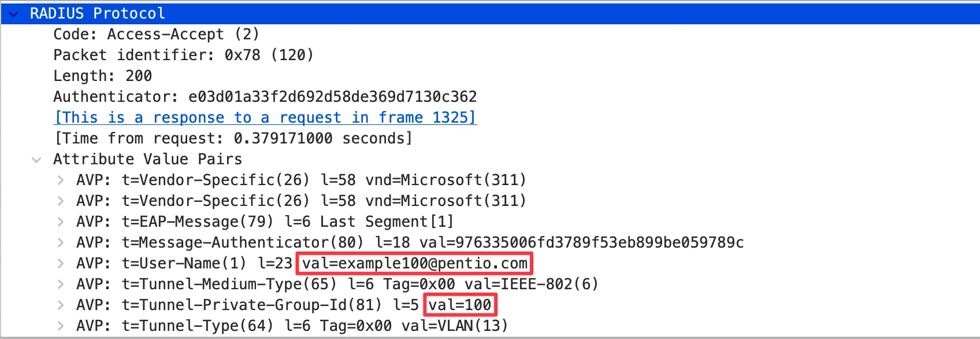Select the Authenticator hash line
Screen dimensions: 980x339
click(265, 97)
